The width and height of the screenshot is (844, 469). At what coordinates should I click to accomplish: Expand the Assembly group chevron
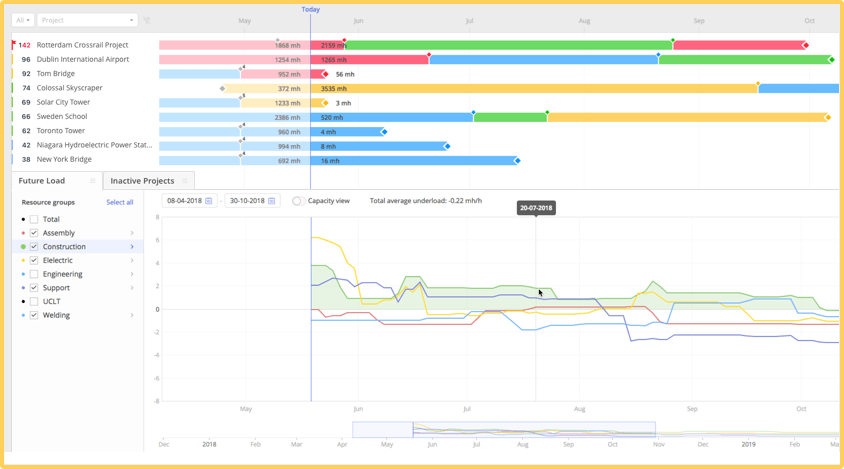(132, 233)
